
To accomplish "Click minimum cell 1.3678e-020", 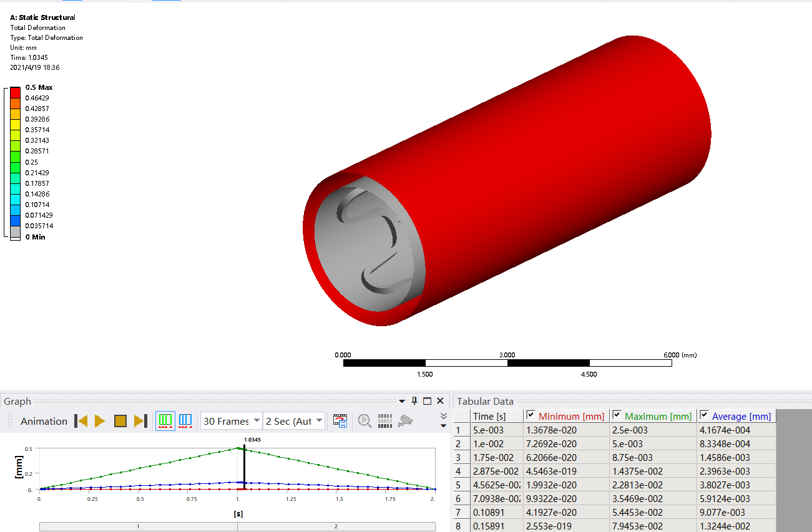I will point(566,430).
